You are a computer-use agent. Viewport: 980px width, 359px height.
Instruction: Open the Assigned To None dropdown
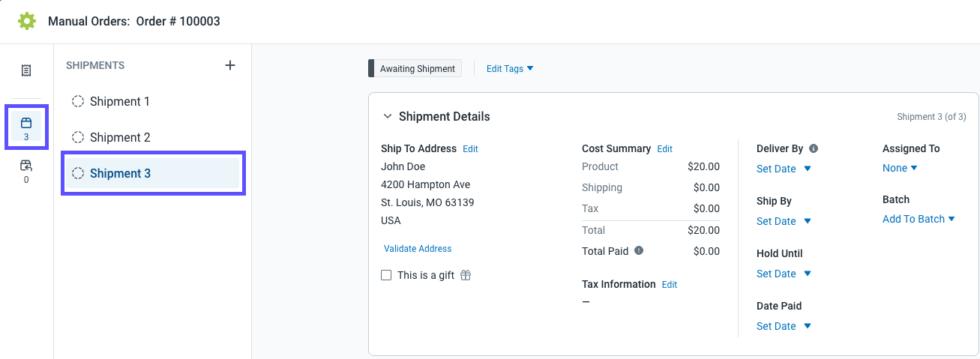[900, 168]
